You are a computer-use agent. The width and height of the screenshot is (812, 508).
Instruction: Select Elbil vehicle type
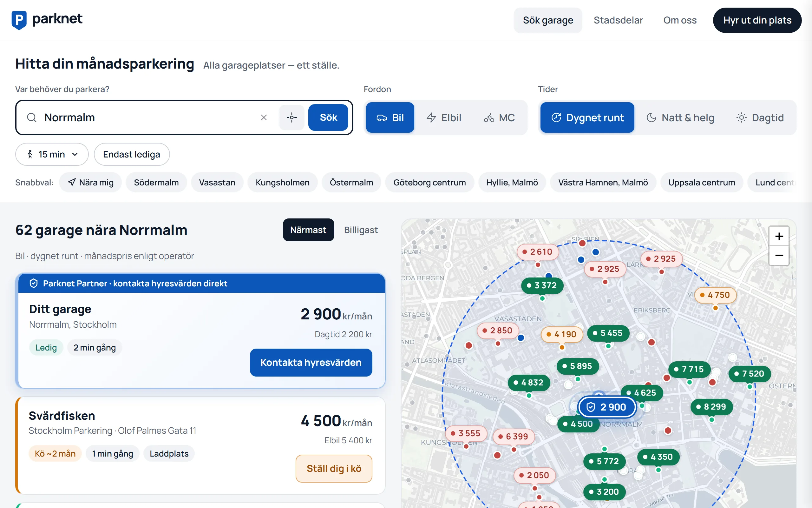pyautogui.click(x=443, y=117)
